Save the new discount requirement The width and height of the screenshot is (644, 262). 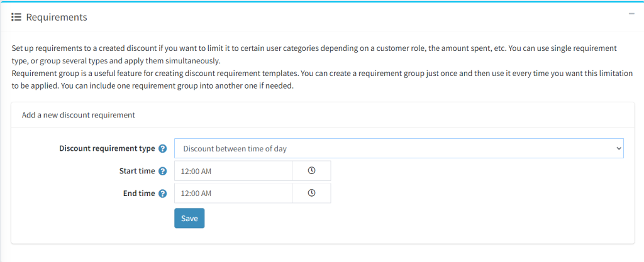pyautogui.click(x=189, y=218)
